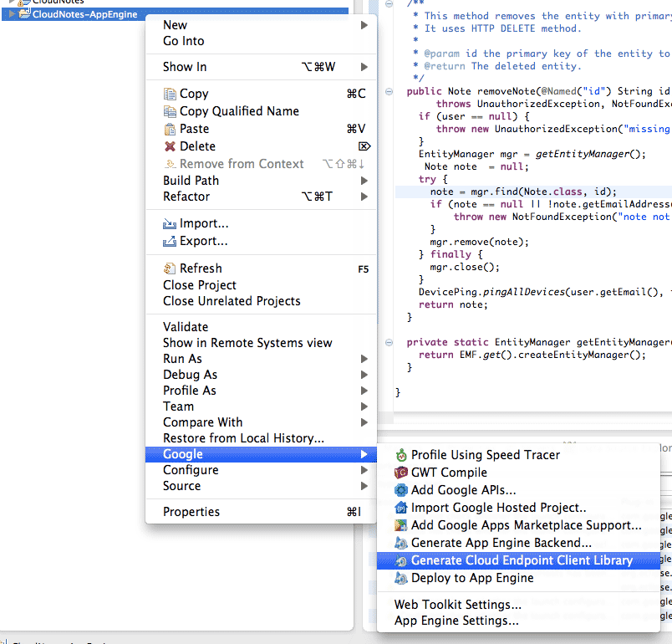The height and width of the screenshot is (644, 672).
Task: Click the Profile Using Speed Tracer icon
Action: pyautogui.click(x=401, y=455)
